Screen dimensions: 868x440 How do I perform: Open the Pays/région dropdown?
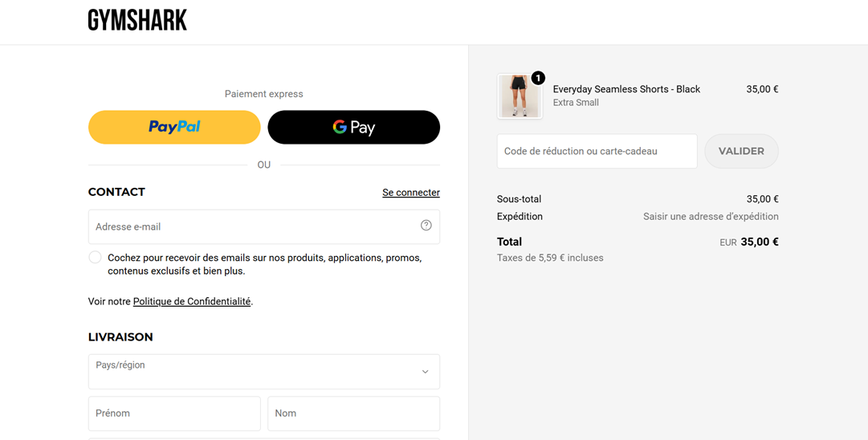click(264, 372)
